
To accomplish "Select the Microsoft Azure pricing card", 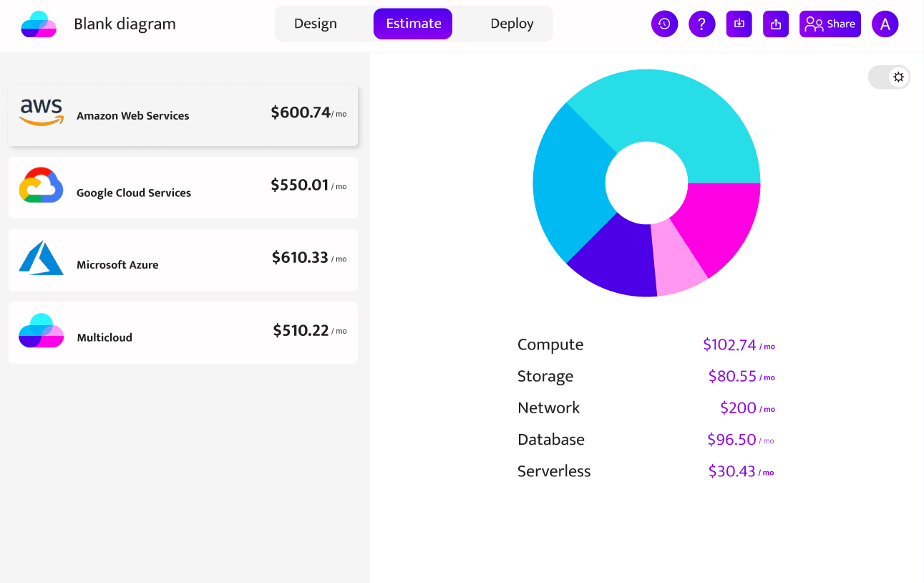I will [x=183, y=259].
